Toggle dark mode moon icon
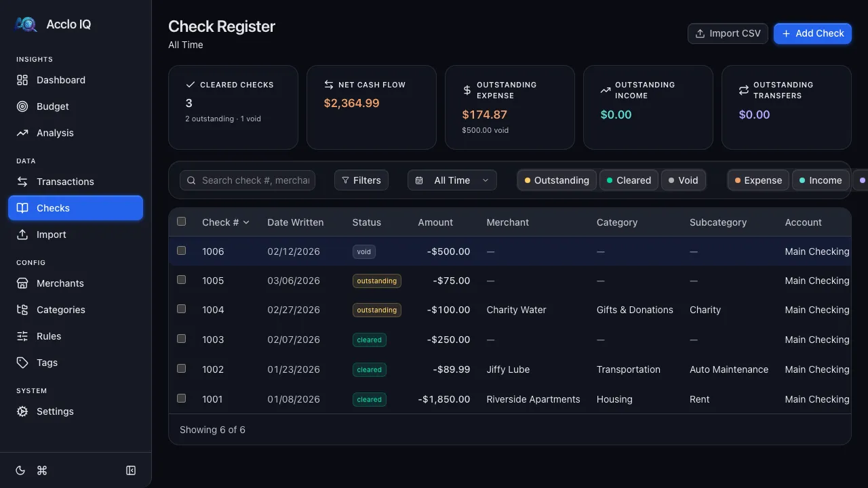 20,470
